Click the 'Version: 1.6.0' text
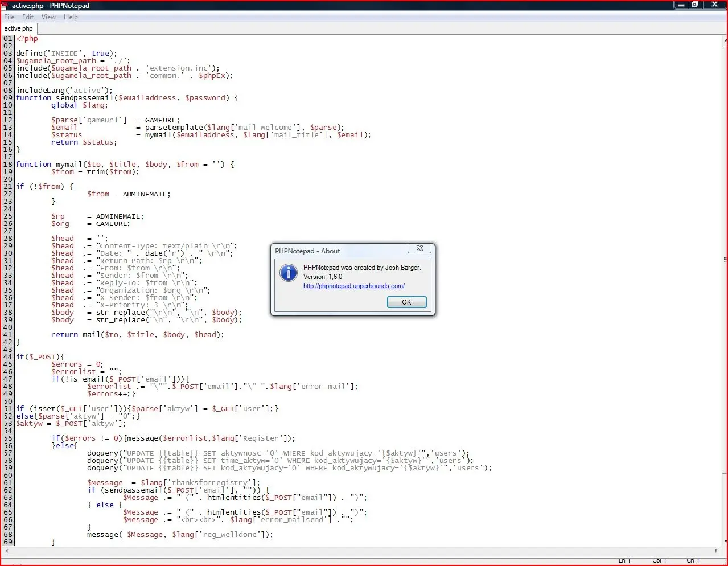Image resolution: width=728 pixels, height=566 pixels. click(323, 277)
